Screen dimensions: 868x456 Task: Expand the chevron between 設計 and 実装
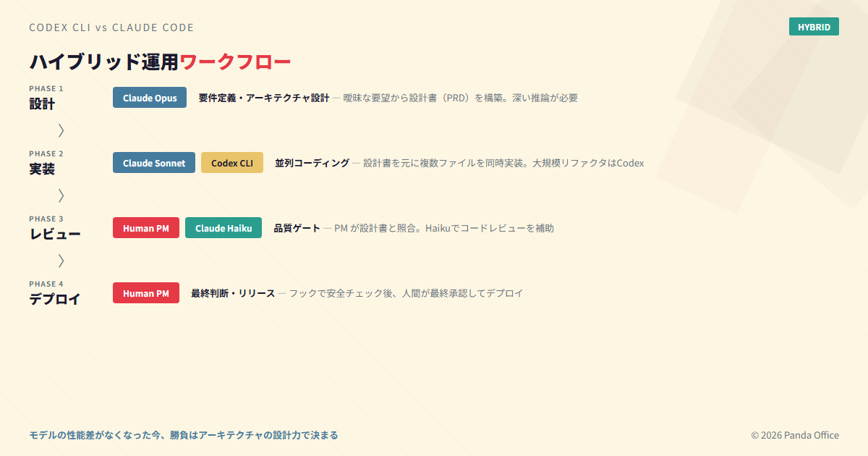coord(61,130)
